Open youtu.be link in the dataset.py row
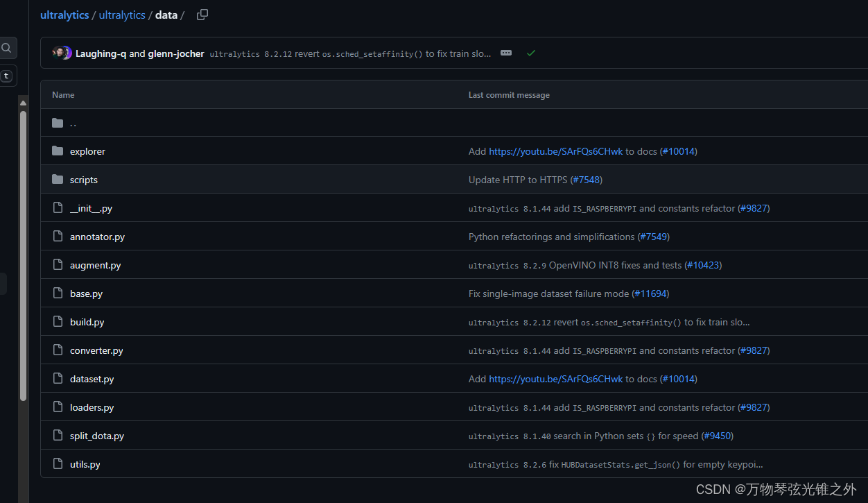This screenshot has height=503, width=868. (556, 379)
